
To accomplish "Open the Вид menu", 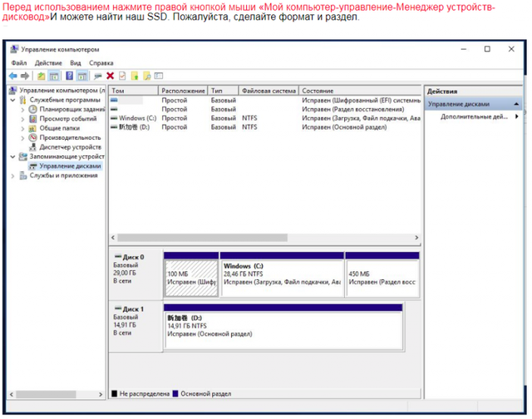I will pyautogui.click(x=76, y=63).
